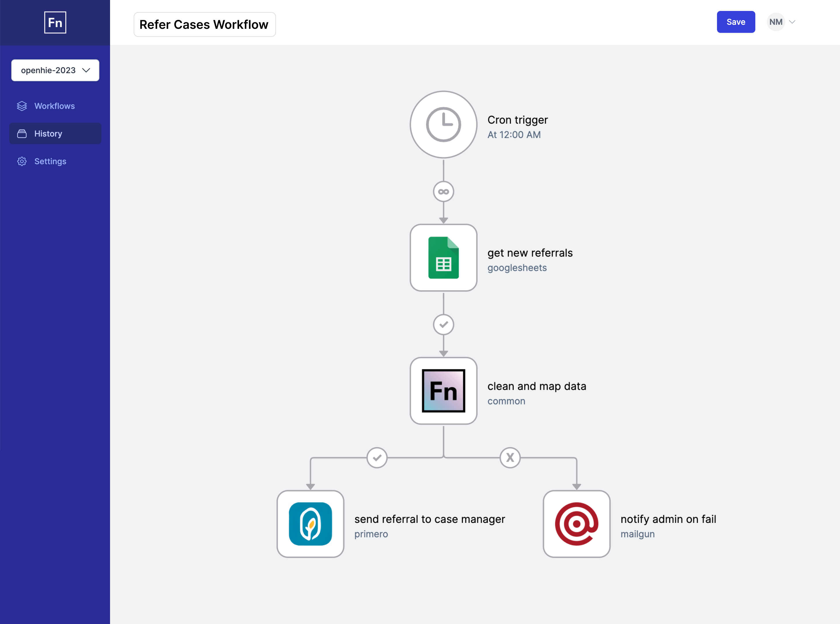
Task: Click the Cron trigger clock icon
Action: [x=443, y=124]
